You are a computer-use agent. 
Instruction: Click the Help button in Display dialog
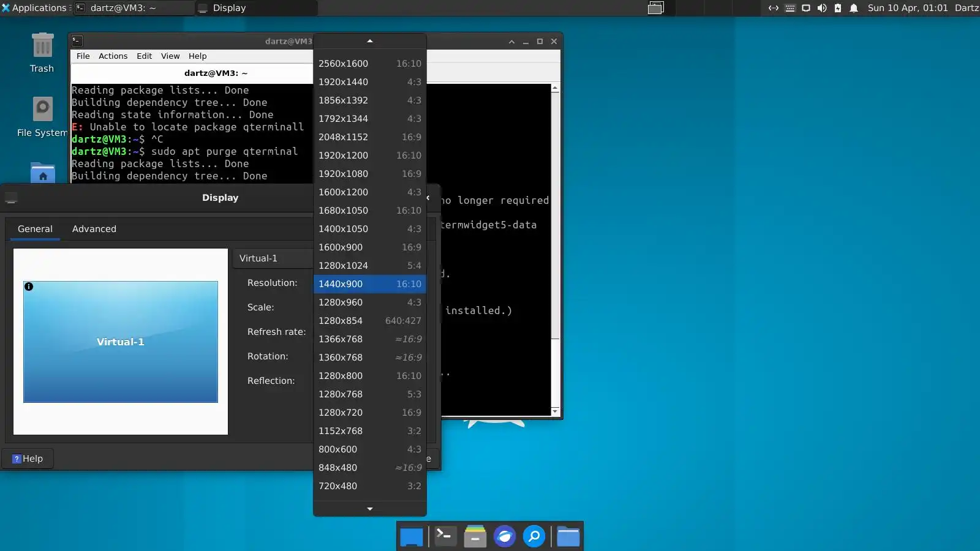(x=28, y=459)
